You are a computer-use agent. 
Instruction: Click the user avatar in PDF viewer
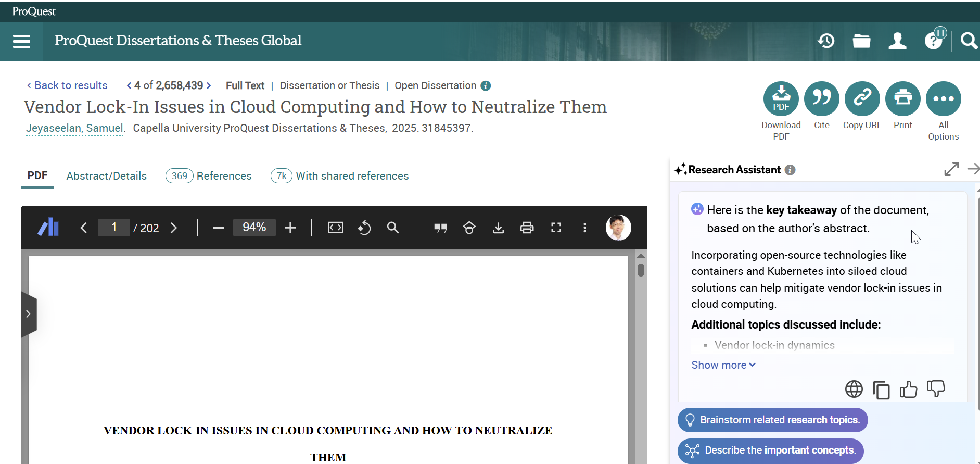click(618, 228)
